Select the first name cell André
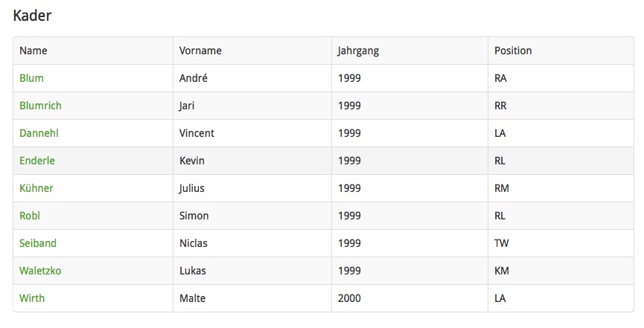Screen dimensions: 644x328 click(x=193, y=78)
